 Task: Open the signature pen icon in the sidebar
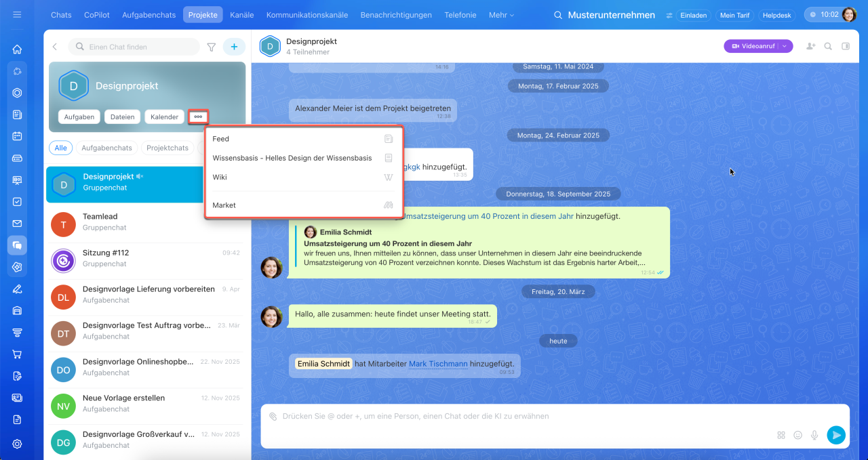coord(17,289)
